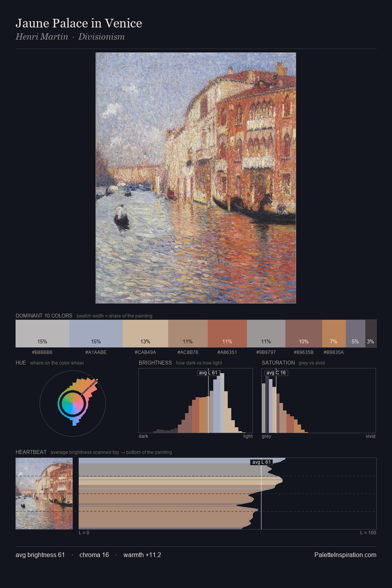Click the saturation histogram chart
The width and height of the screenshot is (392, 588).
pos(319,401)
